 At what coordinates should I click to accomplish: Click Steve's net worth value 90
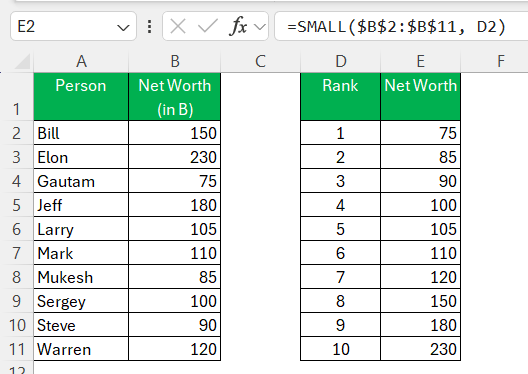[174, 325]
